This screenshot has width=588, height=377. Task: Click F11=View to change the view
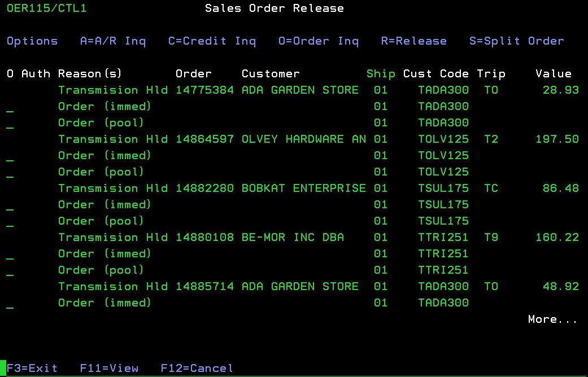[109, 369]
